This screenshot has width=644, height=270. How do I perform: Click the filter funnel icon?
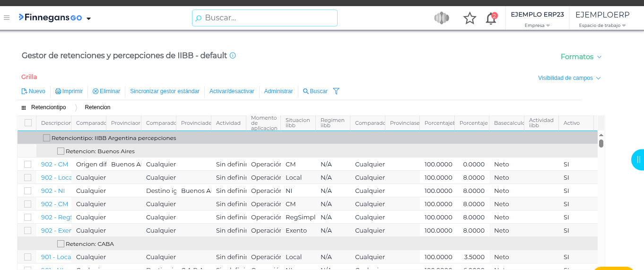336,91
